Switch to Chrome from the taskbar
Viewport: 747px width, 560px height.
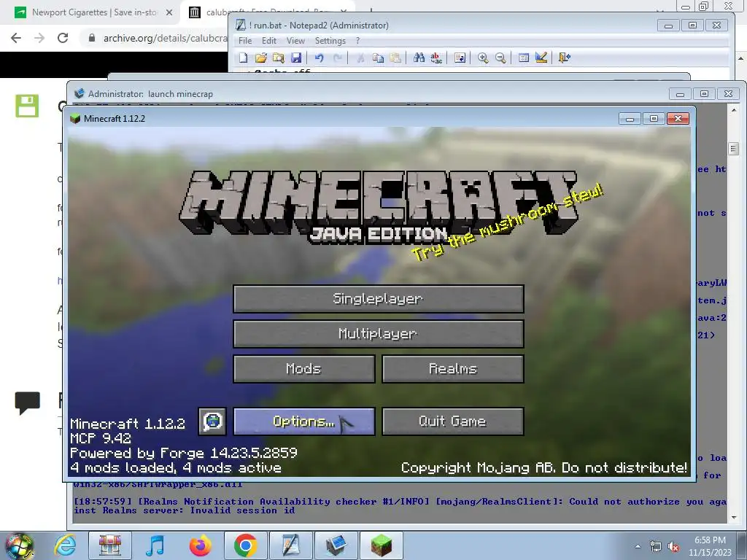(245, 545)
